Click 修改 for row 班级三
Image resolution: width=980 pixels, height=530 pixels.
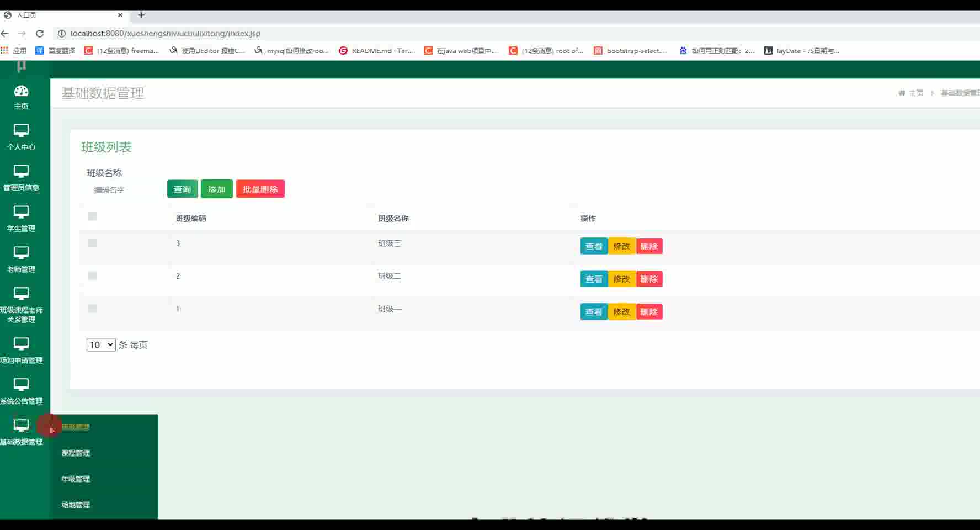[622, 246]
